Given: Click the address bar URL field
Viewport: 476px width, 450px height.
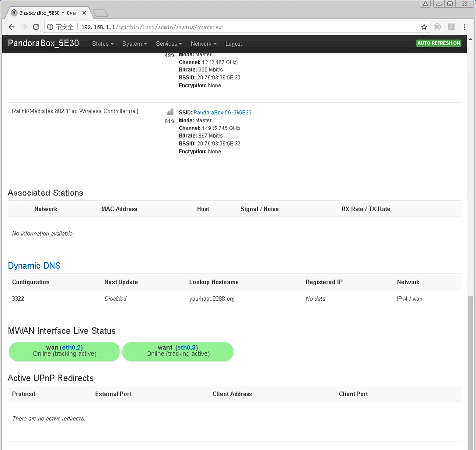Looking at the screenshot, I should click(237, 27).
